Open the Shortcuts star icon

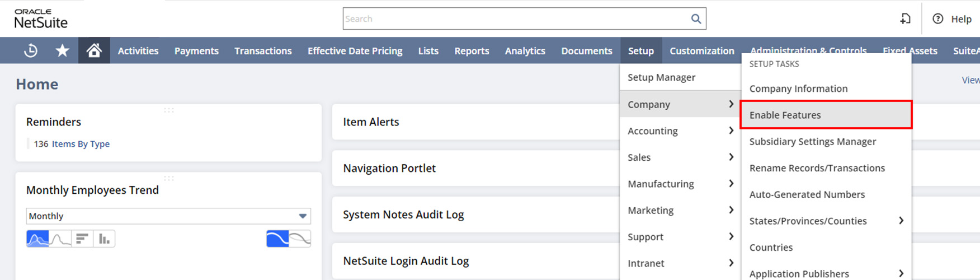point(62,50)
